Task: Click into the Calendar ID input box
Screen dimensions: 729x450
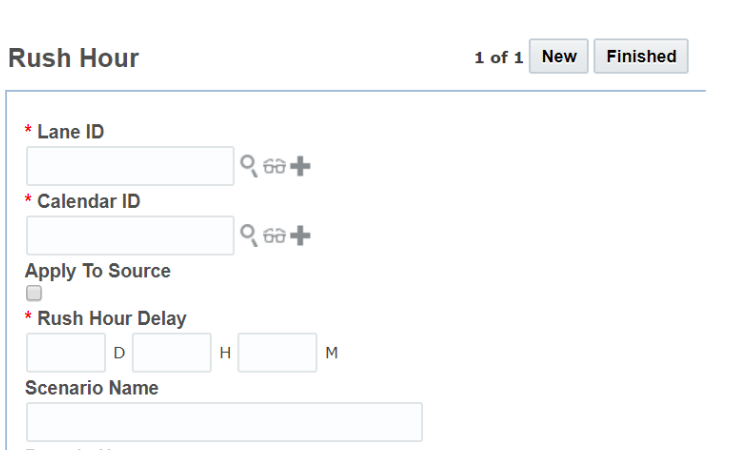Action: pos(130,236)
